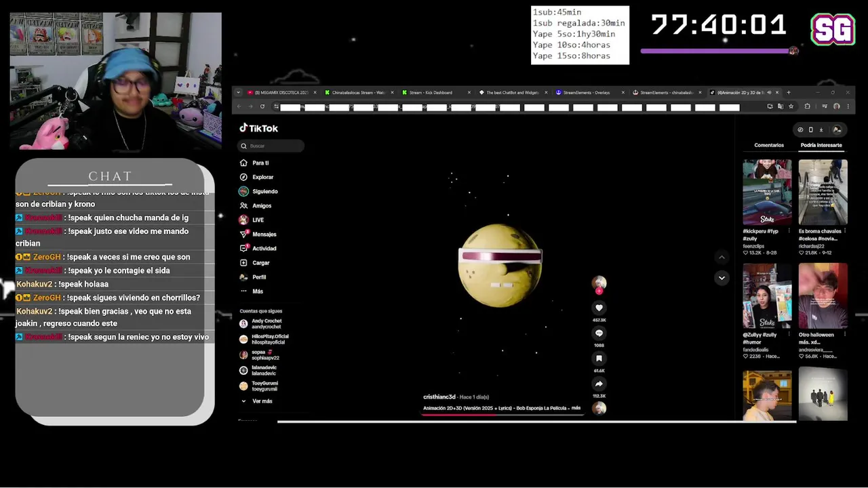This screenshot has width=868, height=488.
Task: Expand video caption with más
Action: 576,408
